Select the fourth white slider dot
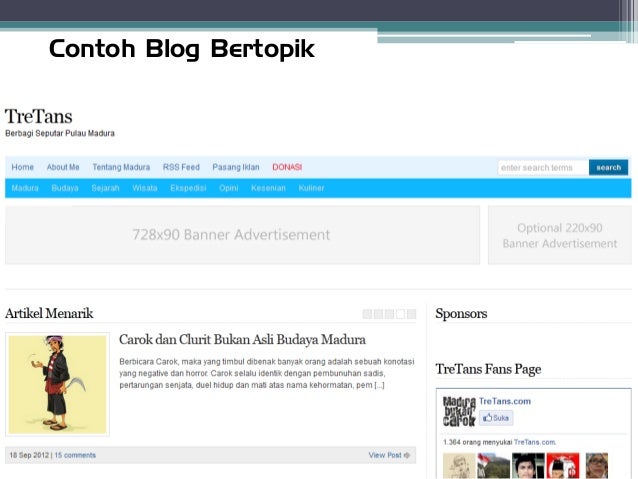This screenshot has height=479, width=638. (400, 314)
